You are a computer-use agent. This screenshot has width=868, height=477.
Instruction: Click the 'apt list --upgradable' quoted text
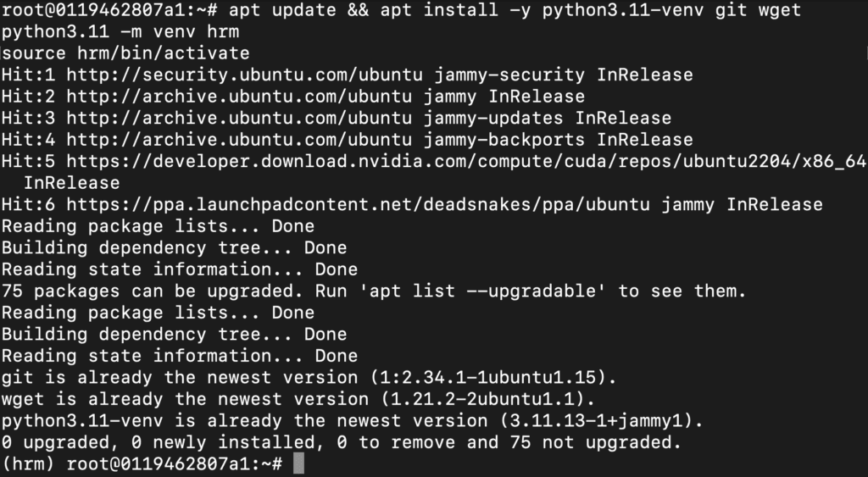[482, 291]
